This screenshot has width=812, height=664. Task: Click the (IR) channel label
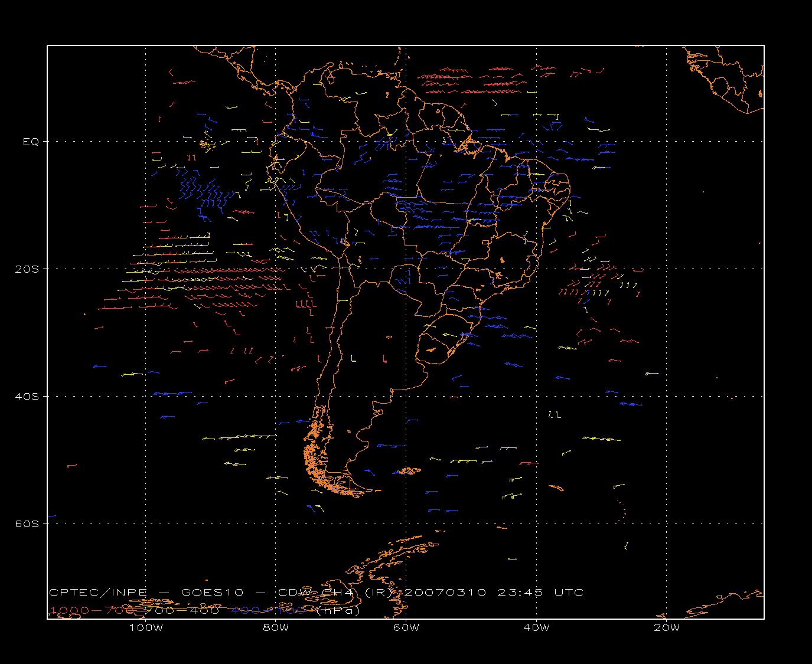pos(377,593)
